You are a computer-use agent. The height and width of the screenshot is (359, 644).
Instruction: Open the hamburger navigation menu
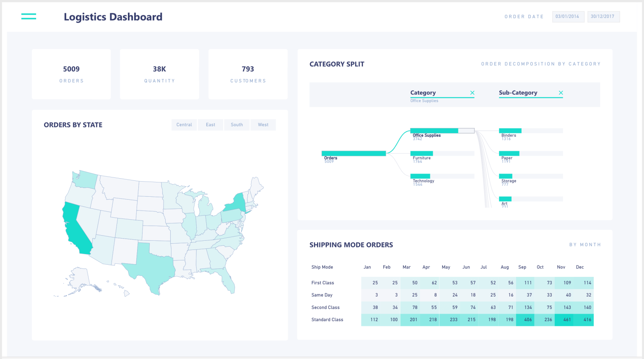[x=29, y=16]
